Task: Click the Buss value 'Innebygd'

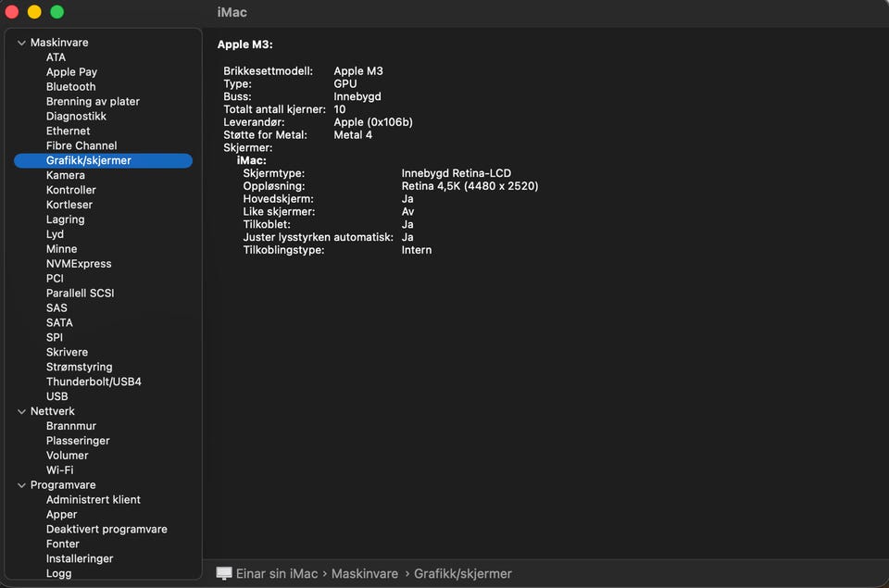Action: click(357, 96)
